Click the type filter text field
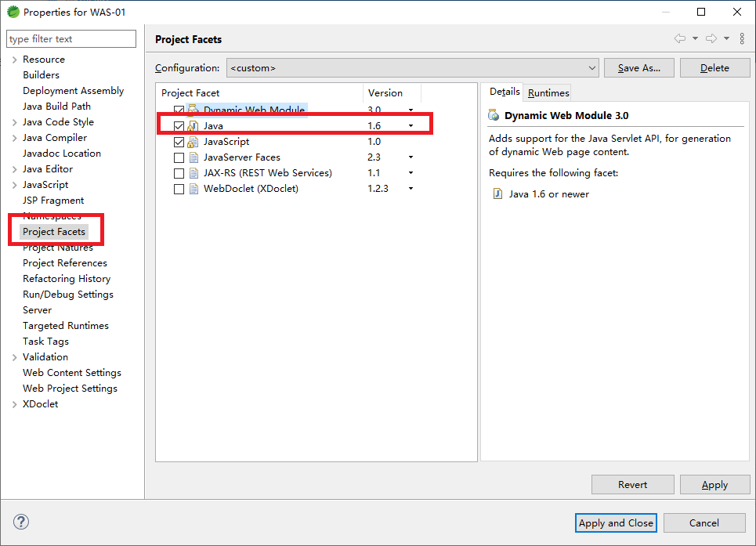 point(71,39)
